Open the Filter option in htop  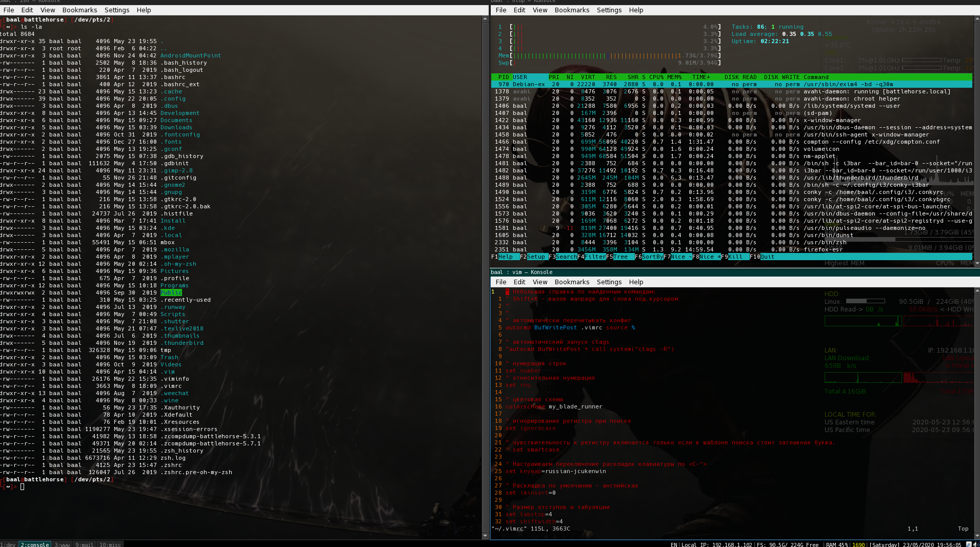coord(595,257)
